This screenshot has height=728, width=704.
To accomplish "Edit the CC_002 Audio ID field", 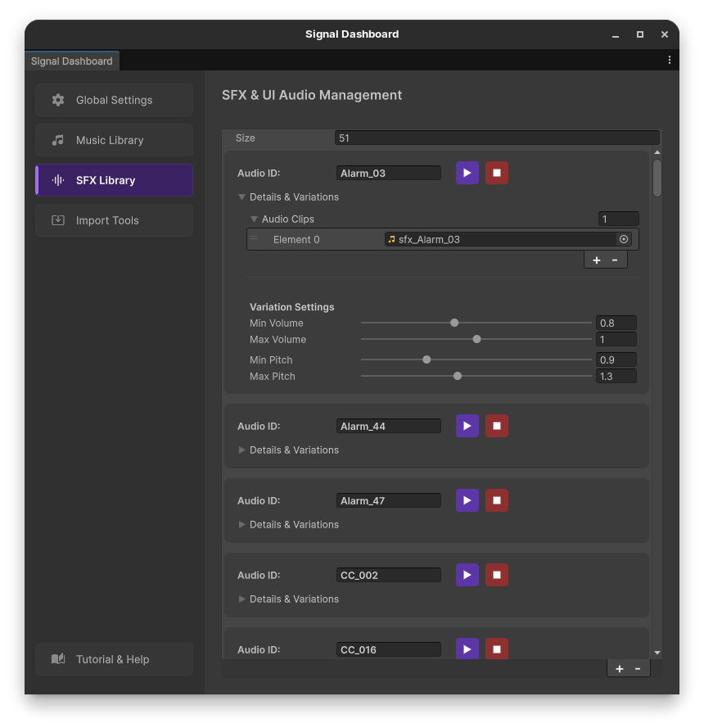I will coord(389,575).
